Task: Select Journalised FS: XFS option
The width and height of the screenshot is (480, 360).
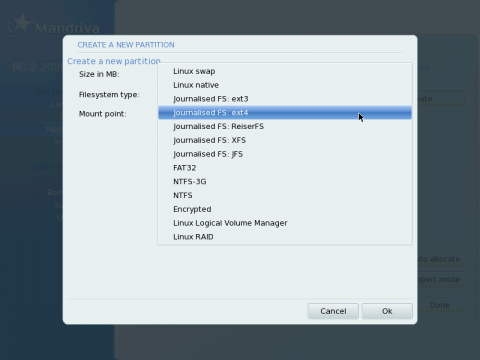Action: [285, 140]
